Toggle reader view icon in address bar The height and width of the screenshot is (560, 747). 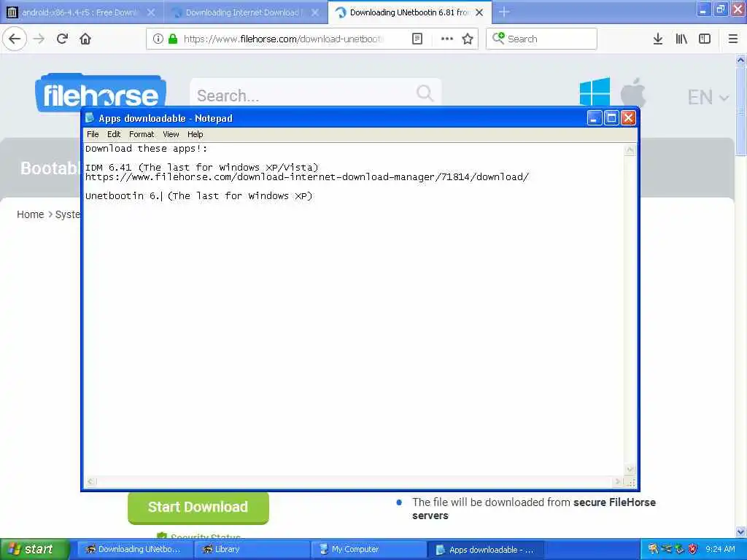click(x=417, y=39)
